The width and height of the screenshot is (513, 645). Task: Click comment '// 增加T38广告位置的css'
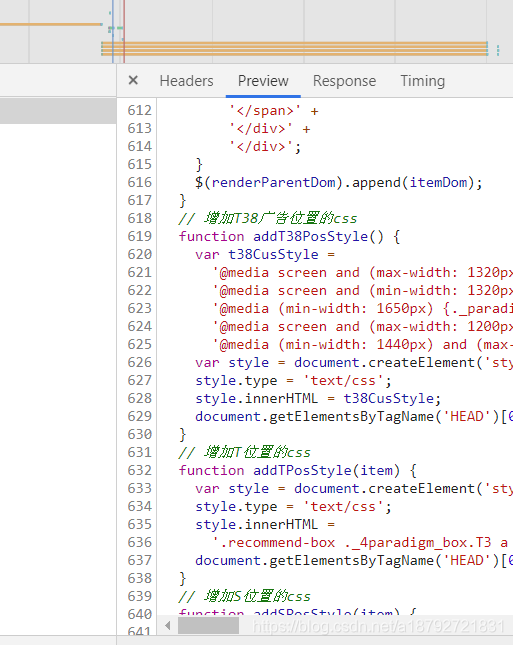(x=268, y=218)
